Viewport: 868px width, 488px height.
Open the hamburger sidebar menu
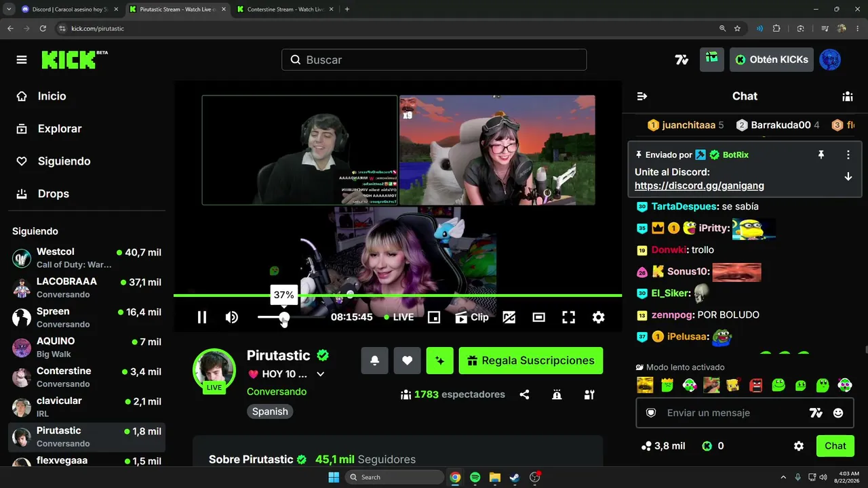coord(22,60)
